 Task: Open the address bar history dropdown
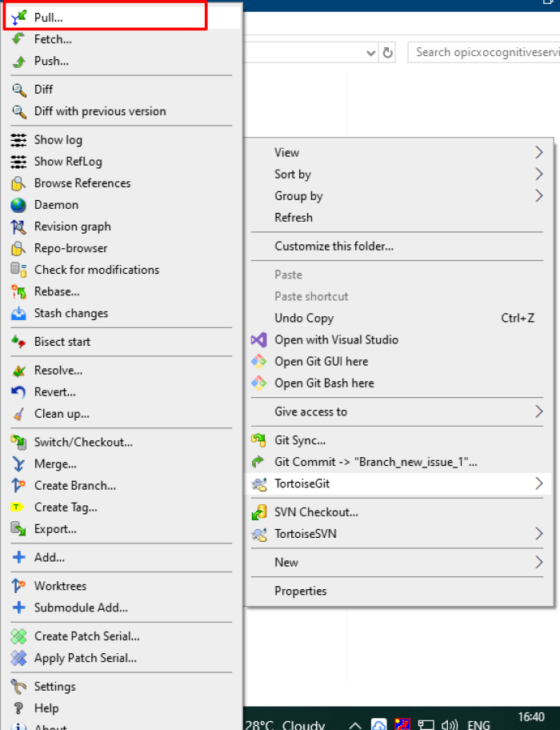[x=370, y=53]
